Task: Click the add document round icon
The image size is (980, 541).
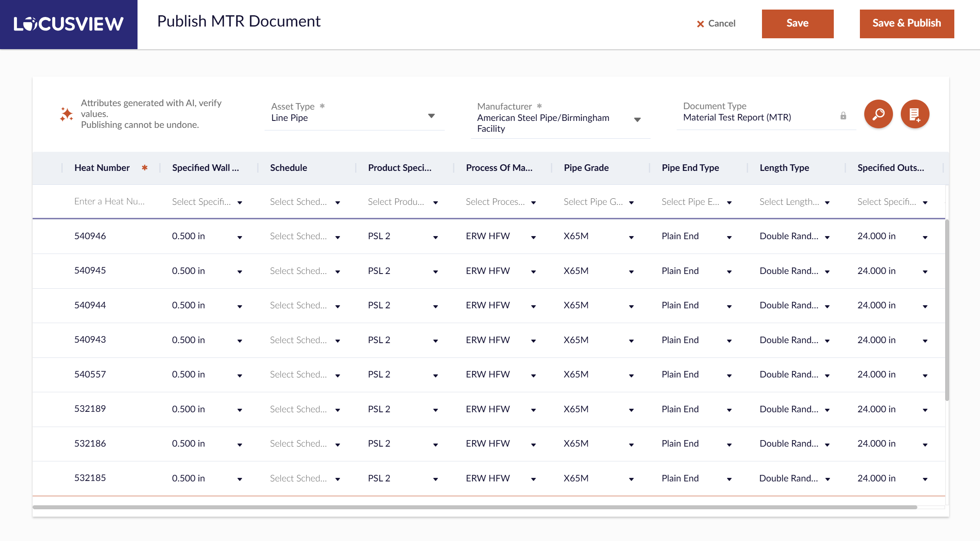Action: point(915,114)
